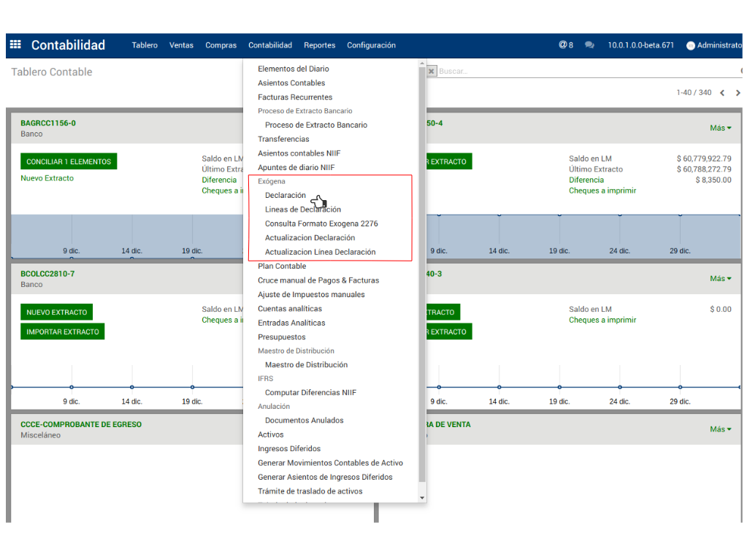The height and width of the screenshot is (560, 747).
Task: Go to previous page with left chevron
Action: 722,93
